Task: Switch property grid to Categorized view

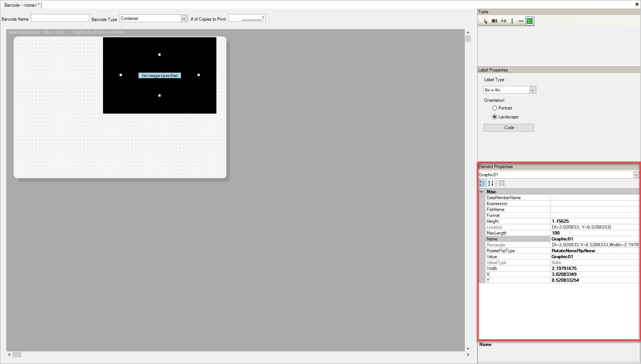Action: [x=482, y=183]
